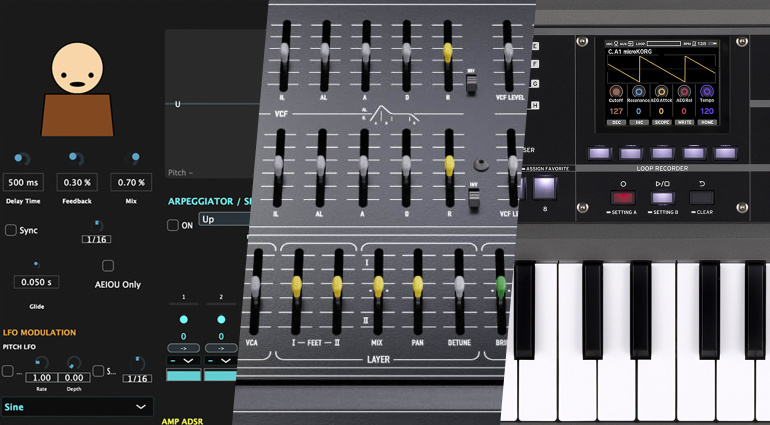Viewport: 770px width, 425px height.
Task: Select the HOME tab on the display
Action: coord(707,122)
